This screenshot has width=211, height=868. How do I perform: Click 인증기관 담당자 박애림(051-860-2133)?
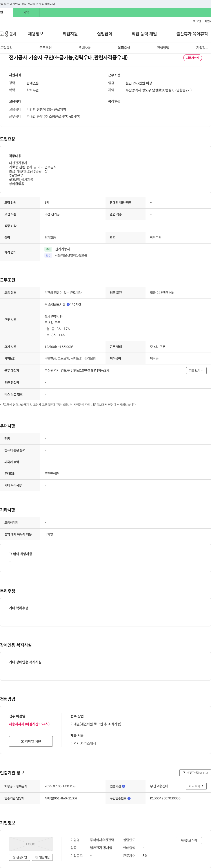61,798
